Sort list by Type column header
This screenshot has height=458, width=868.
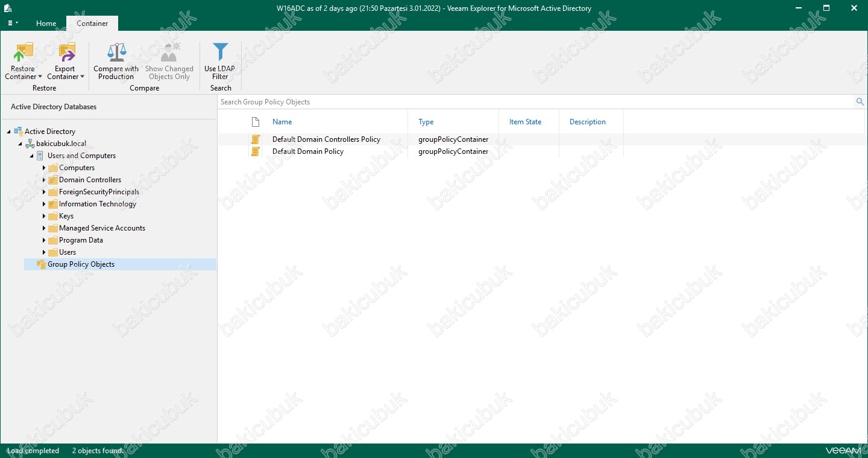pos(426,122)
